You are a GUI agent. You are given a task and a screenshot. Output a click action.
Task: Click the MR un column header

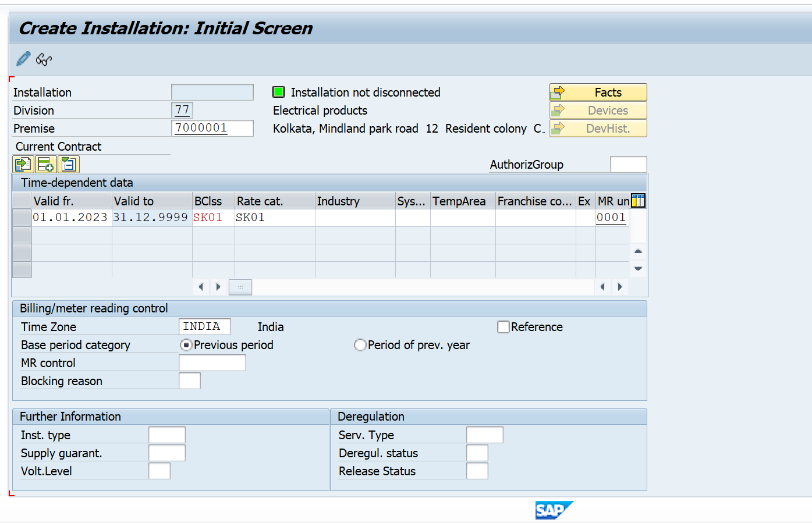point(614,201)
